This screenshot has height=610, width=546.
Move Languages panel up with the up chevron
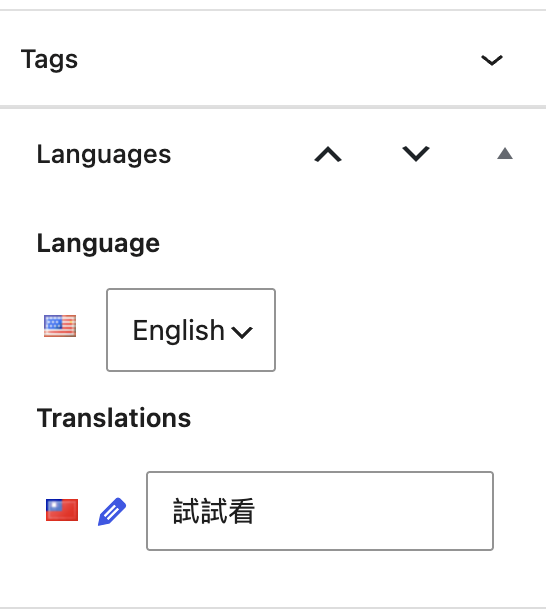(x=328, y=154)
